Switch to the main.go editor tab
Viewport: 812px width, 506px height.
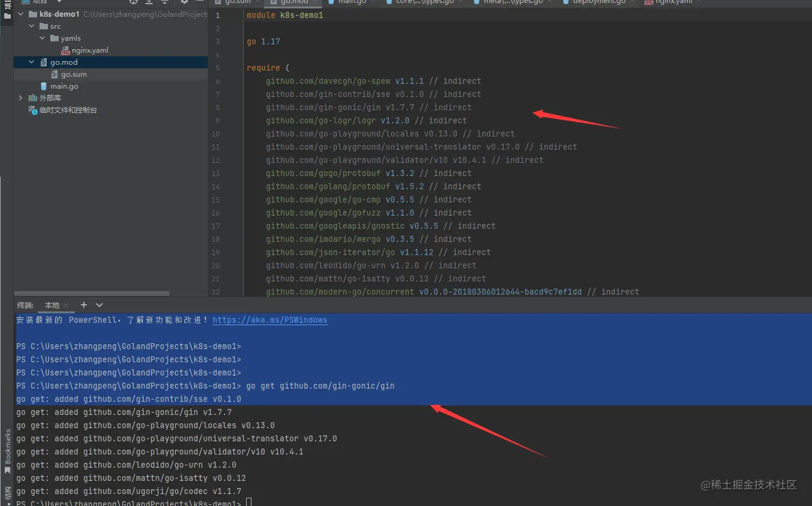[x=352, y=2]
